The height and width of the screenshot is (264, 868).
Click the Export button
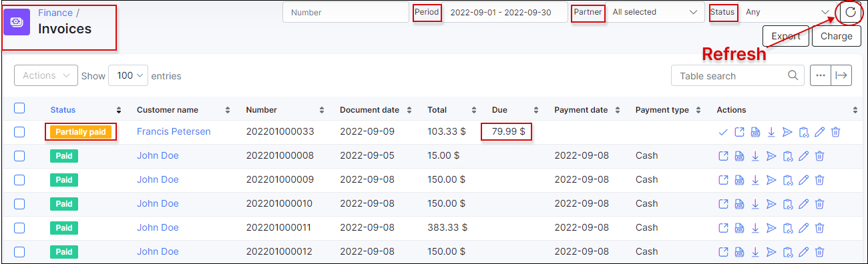[x=786, y=36]
